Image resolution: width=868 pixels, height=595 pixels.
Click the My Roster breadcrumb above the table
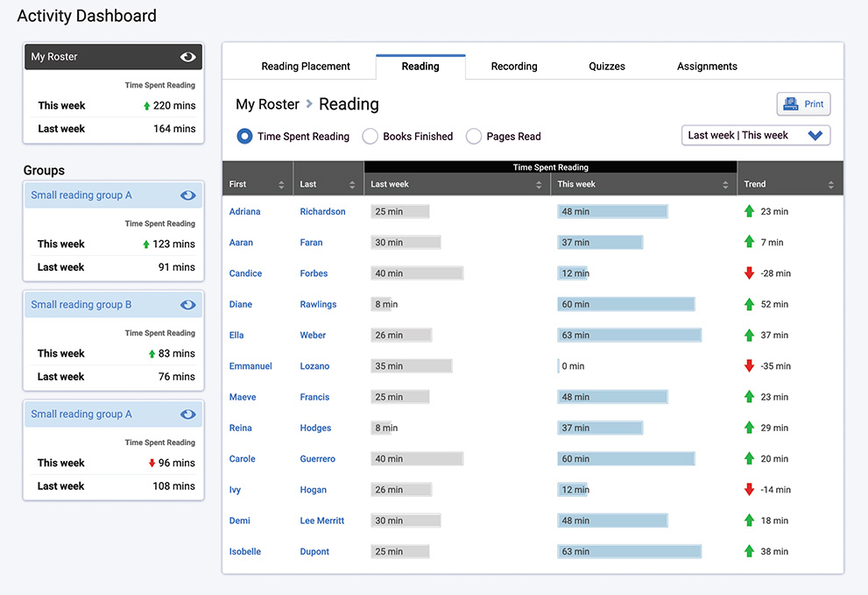pyautogui.click(x=266, y=103)
